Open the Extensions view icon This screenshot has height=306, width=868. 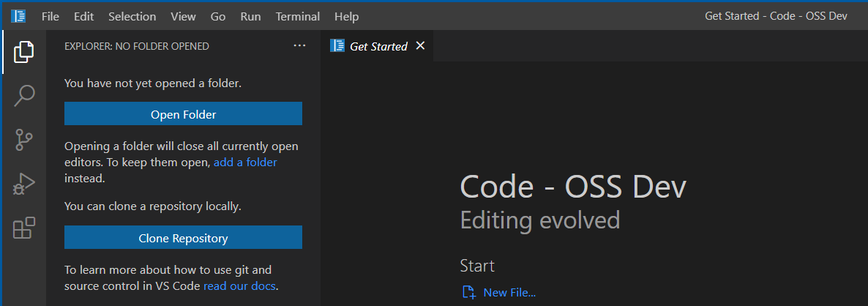tap(24, 228)
